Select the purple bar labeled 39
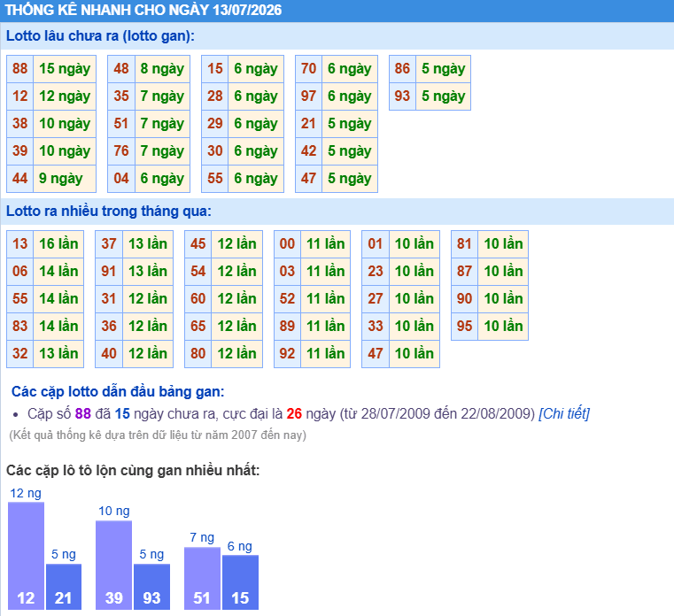The image size is (674, 616). click(114, 565)
